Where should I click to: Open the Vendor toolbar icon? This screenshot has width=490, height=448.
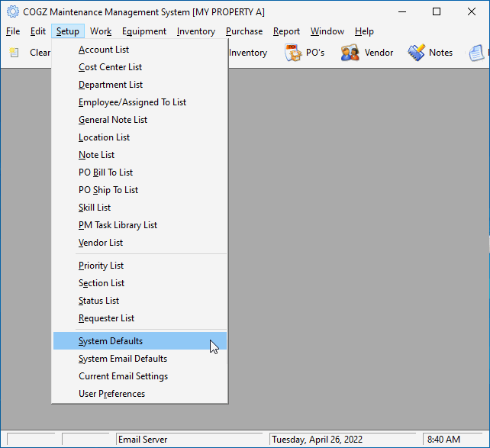[x=350, y=53]
